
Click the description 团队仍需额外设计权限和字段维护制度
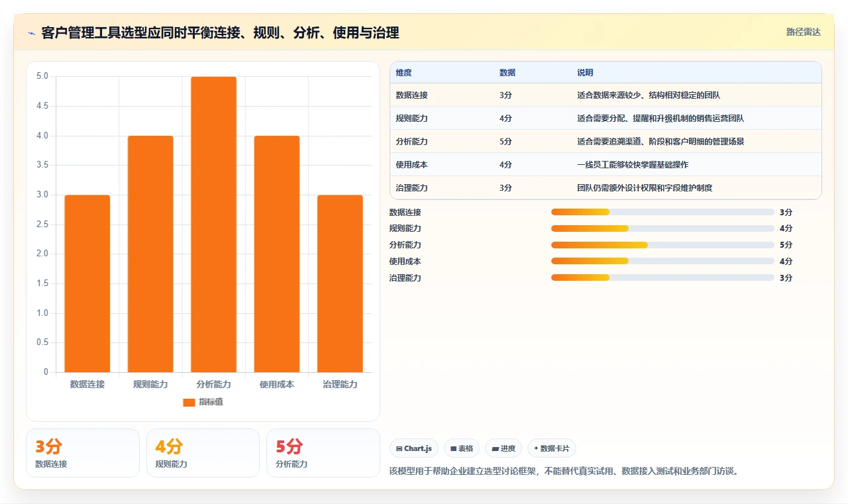(645, 188)
